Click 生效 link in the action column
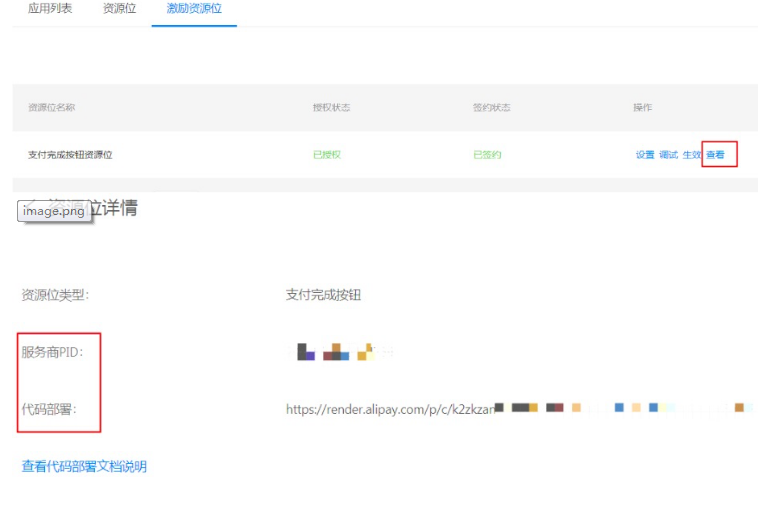The width and height of the screenshot is (771, 512). pos(692,155)
